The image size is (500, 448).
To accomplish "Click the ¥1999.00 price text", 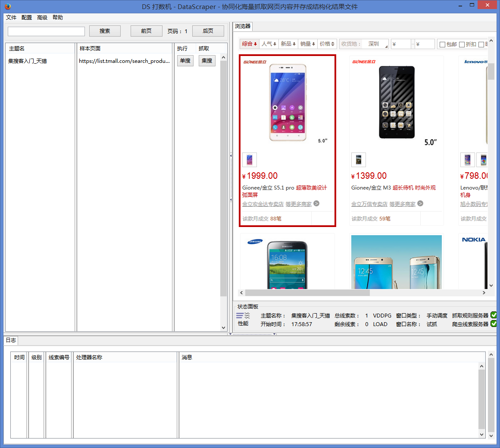I will click(x=260, y=176).
